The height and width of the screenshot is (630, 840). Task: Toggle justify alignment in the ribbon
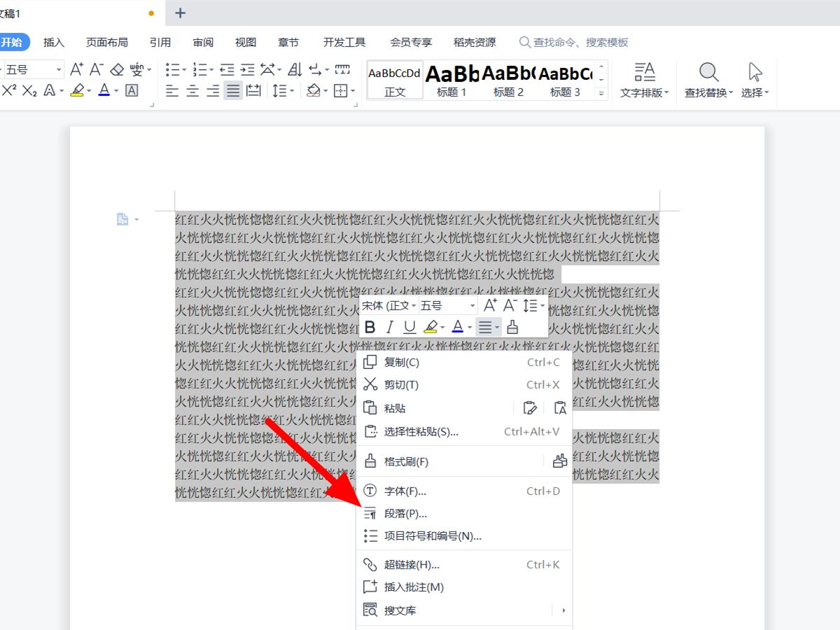coord(233,90)
